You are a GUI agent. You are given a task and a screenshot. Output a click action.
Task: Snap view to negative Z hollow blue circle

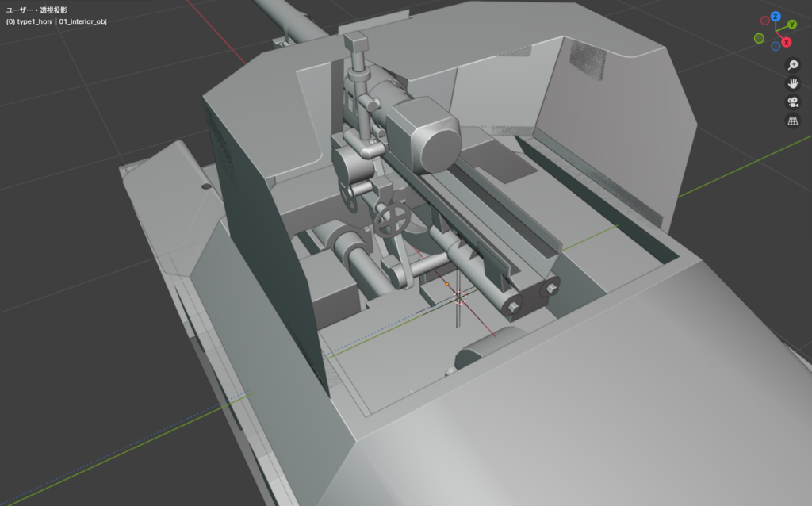click(x=776, y=45)
